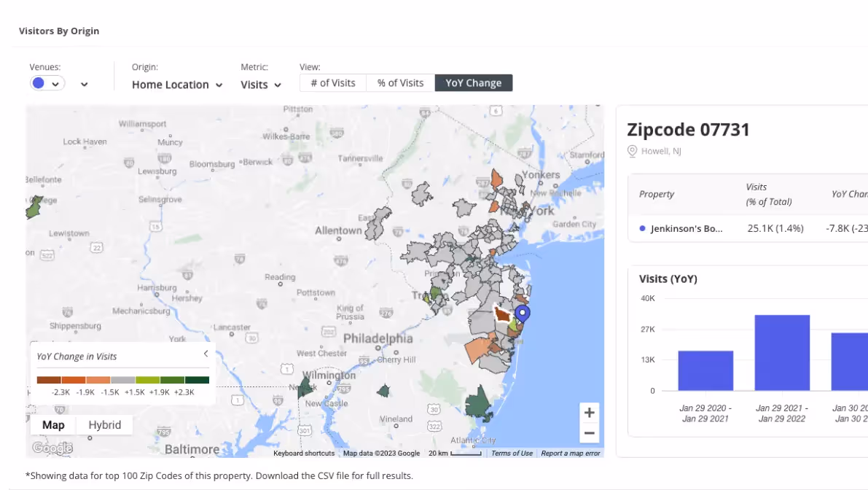Click the Visitors By Origin title
The image size is (868, 490).
59,31
